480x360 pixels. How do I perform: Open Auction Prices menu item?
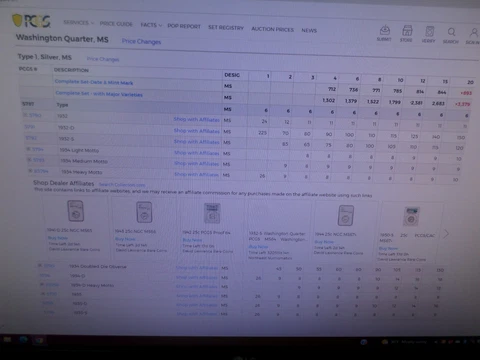(x=272, y=29)
